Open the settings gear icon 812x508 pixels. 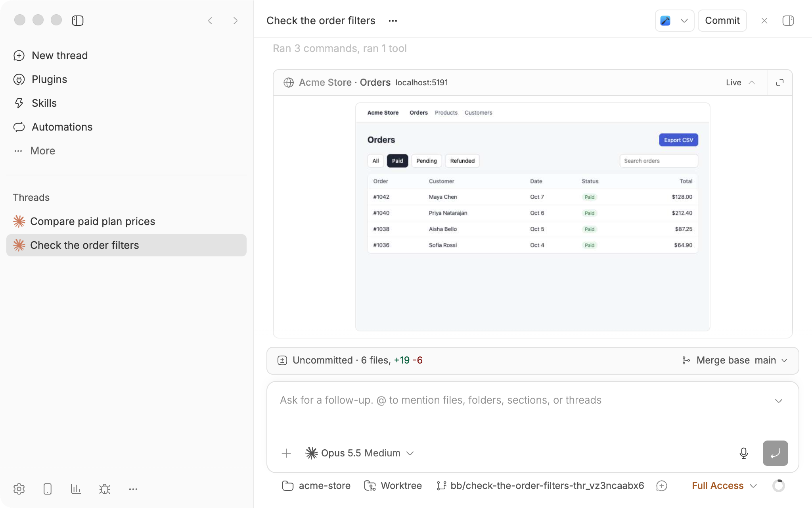point(19,489)
